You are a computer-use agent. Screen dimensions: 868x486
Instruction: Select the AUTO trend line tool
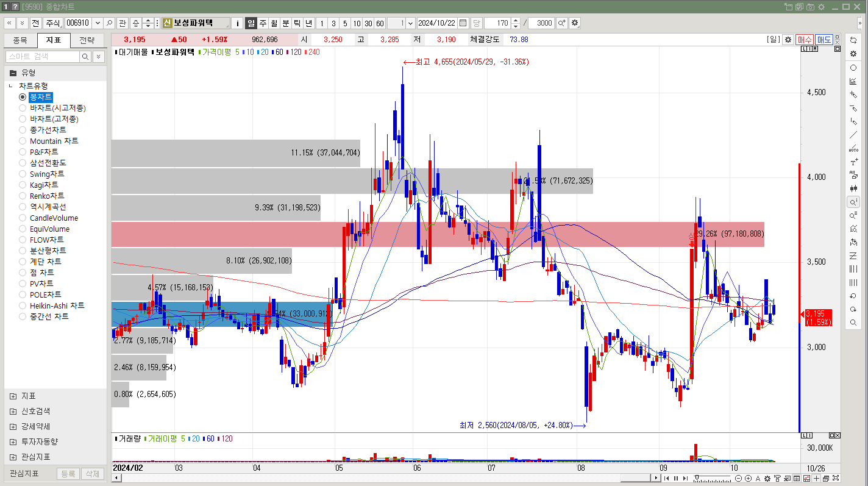point(853,149)
